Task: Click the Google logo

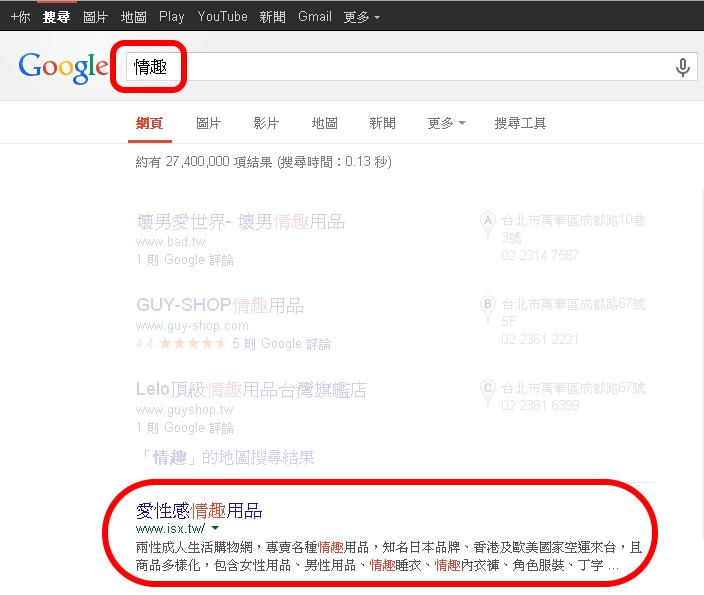Action: 63,67
